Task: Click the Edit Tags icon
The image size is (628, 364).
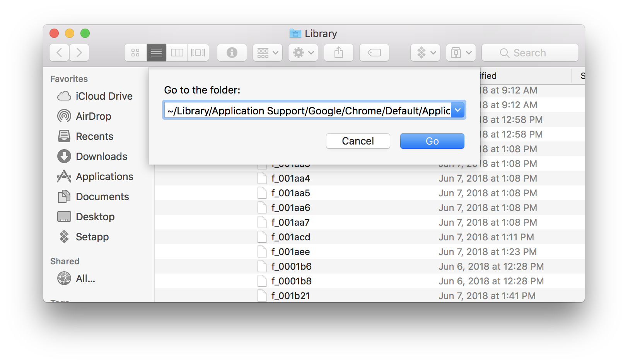Action: pyautogui.click(x=374, y=53)
